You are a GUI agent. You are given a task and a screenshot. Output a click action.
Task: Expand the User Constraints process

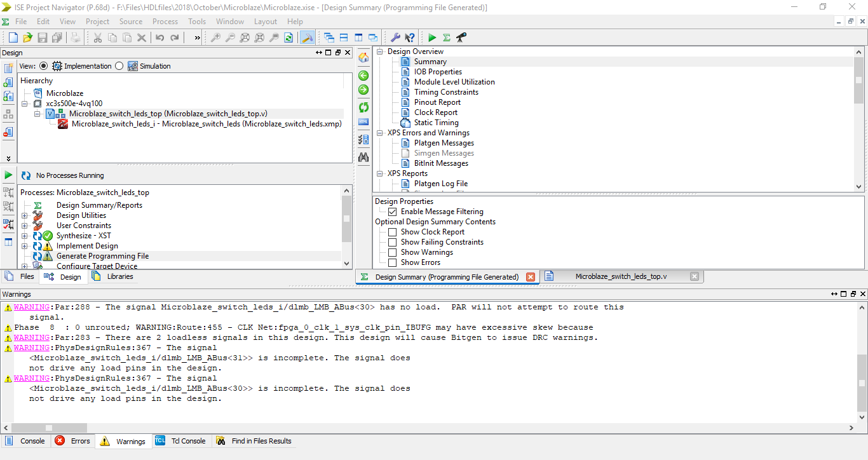[25, 226]
